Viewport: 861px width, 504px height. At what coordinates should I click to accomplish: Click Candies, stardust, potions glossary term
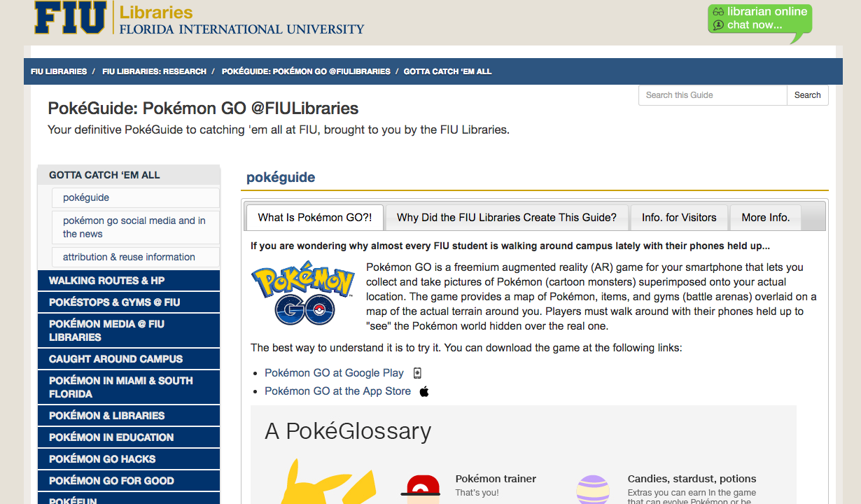[692, 479]
